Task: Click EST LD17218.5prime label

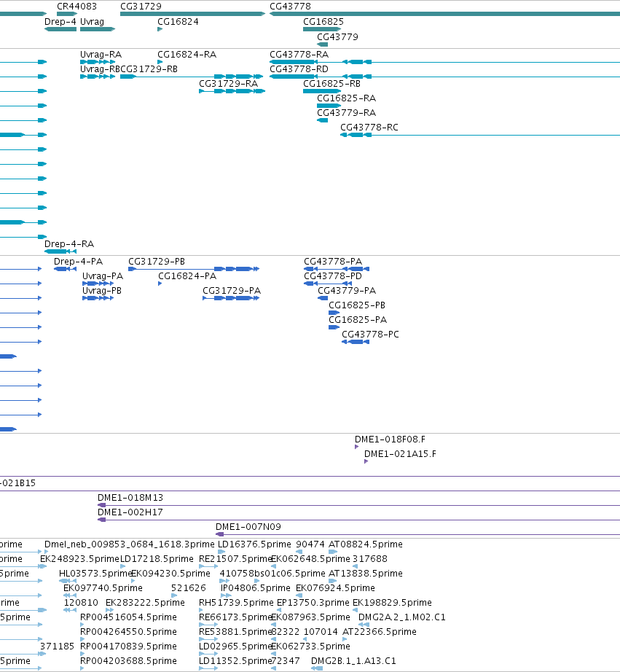Action: [x=157, y=559]
